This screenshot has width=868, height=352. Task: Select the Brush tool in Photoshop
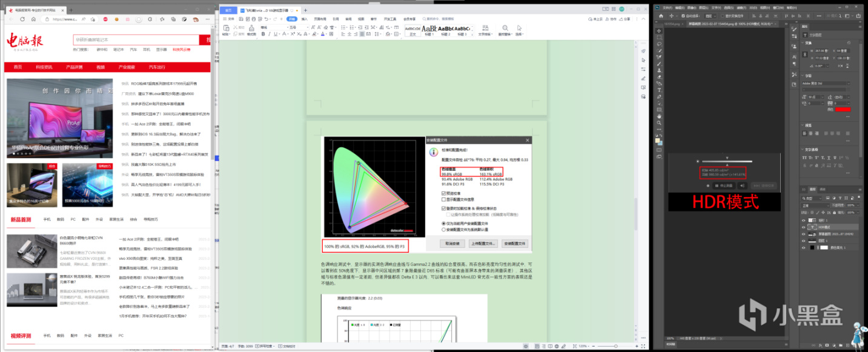coord(659,64)
